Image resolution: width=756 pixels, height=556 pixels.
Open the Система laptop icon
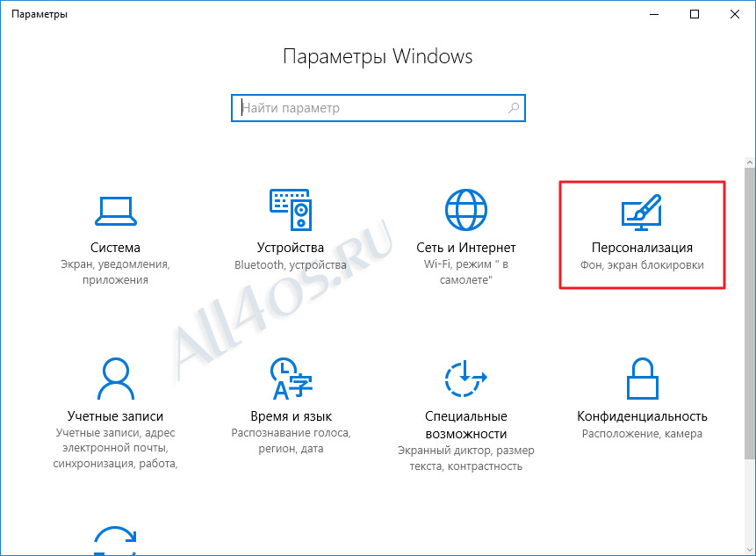pyautogui.click(x=116, y=211)
